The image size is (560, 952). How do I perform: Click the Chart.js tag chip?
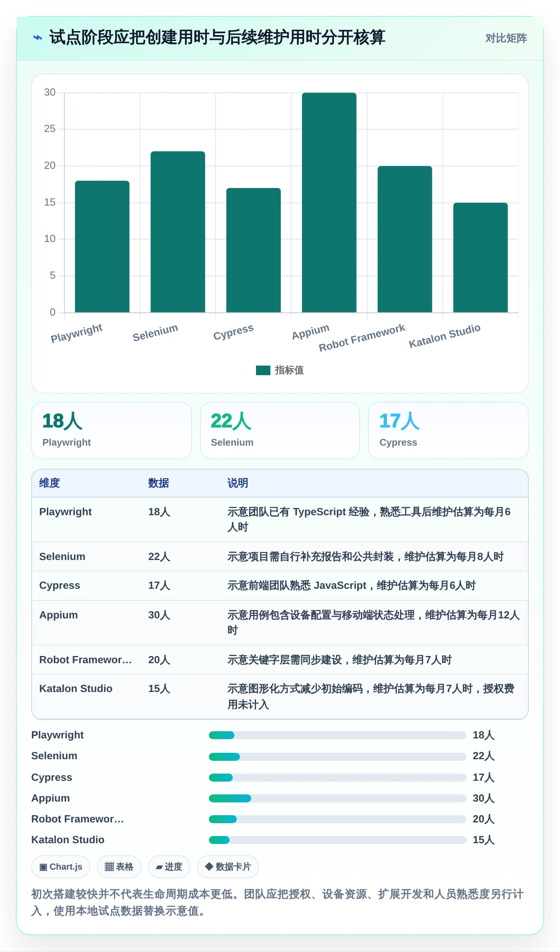click(61, 867)
